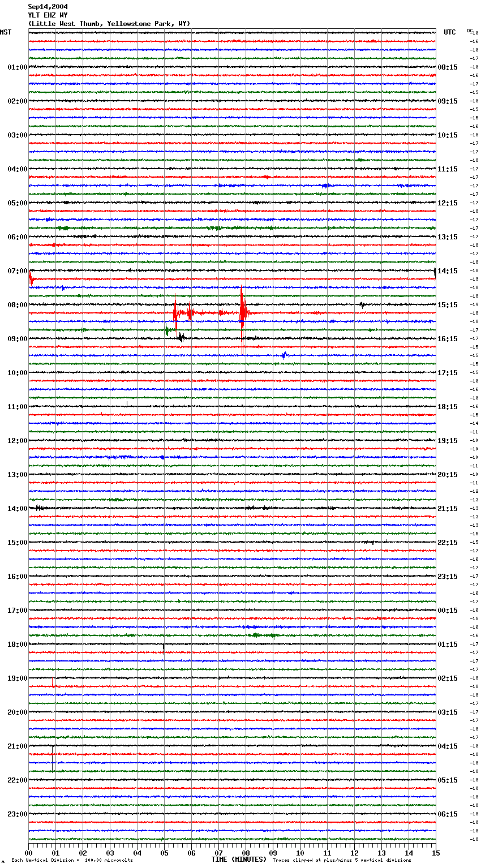Click the blue event blip near minute 09:30

coord(285,355)
